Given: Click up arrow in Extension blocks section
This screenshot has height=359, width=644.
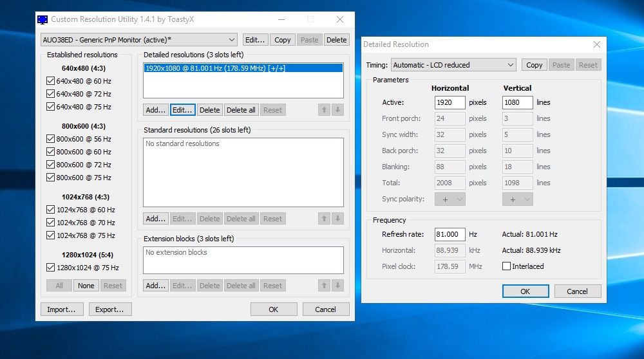Looking at the screenshot, I should [324, 286].
